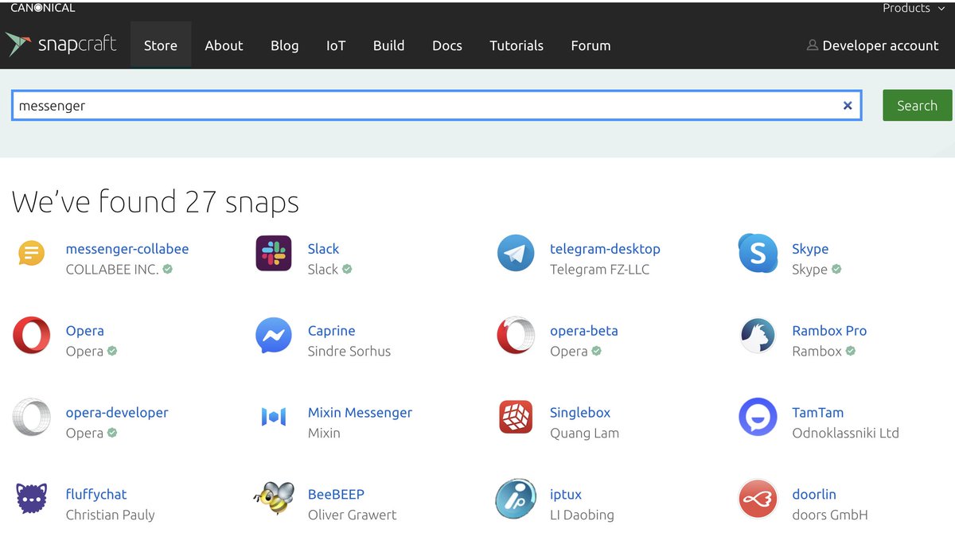Click publisher text Oliver Grawert

point(352,515)
